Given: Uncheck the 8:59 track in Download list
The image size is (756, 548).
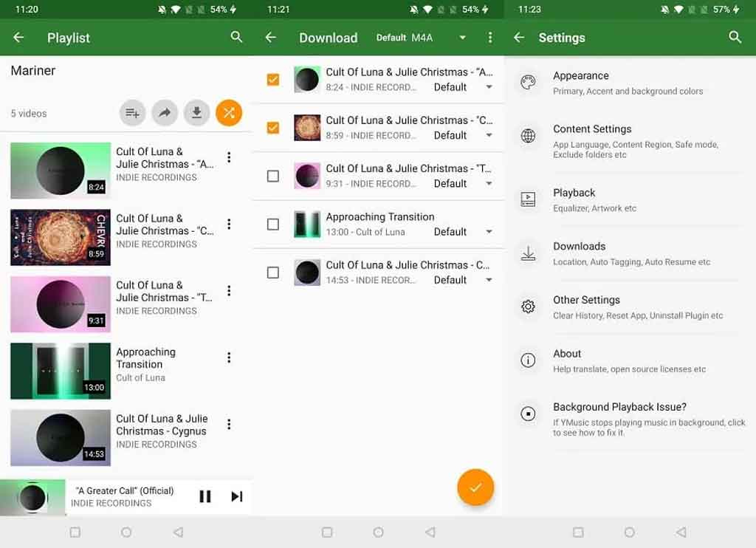Looking at the screenshot, I should (x=273, y=128).
